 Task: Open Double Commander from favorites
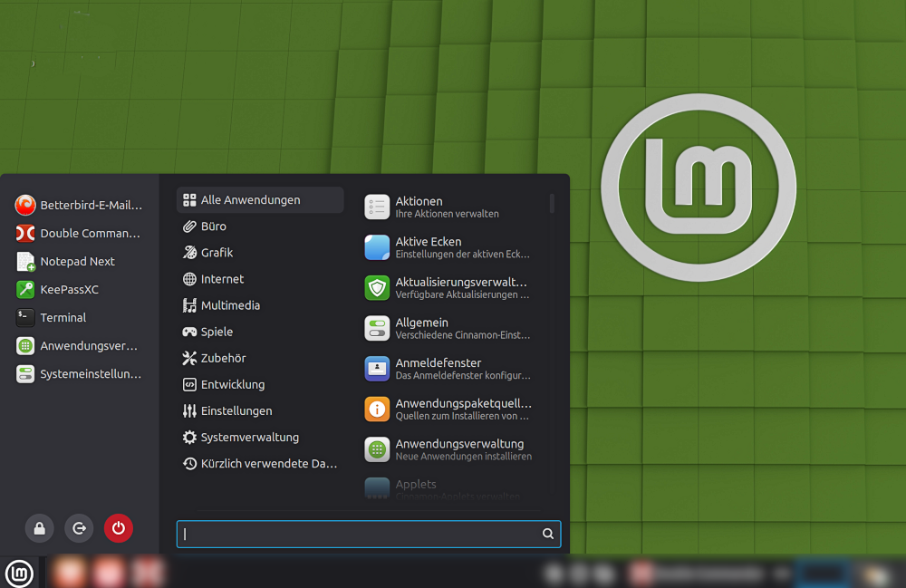pyautogui.click(x=79, y=234)
